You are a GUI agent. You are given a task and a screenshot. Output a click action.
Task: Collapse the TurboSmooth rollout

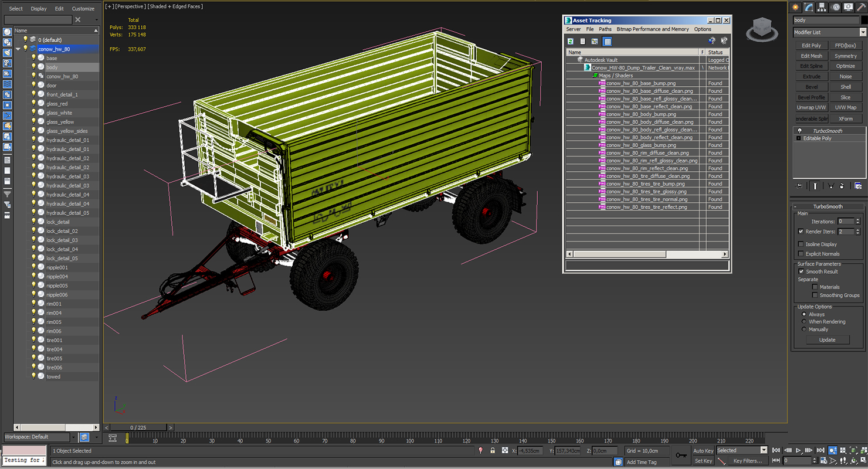828,206
